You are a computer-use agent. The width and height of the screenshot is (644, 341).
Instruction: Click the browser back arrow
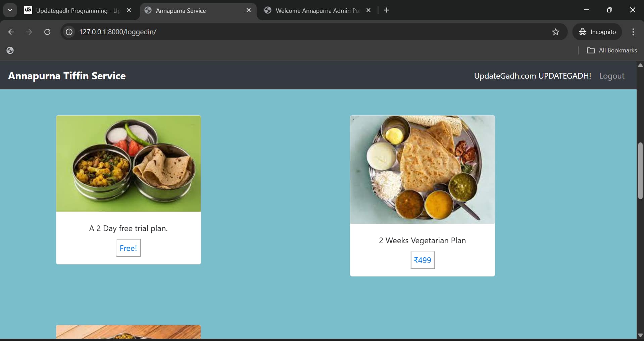coord(11,32)
